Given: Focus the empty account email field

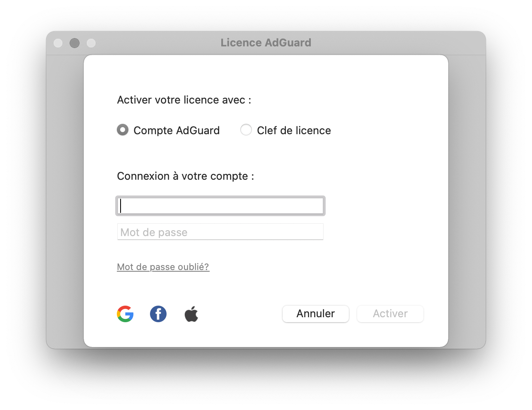Looking at the screenshot, I should [220, 206].
